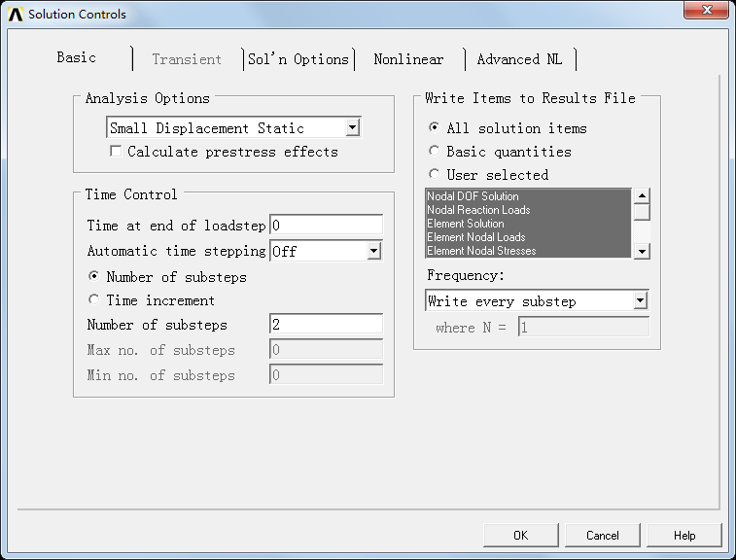Select Time increment radio button
The height and width of the screenshot is (560, 736).
click(94, 300)
